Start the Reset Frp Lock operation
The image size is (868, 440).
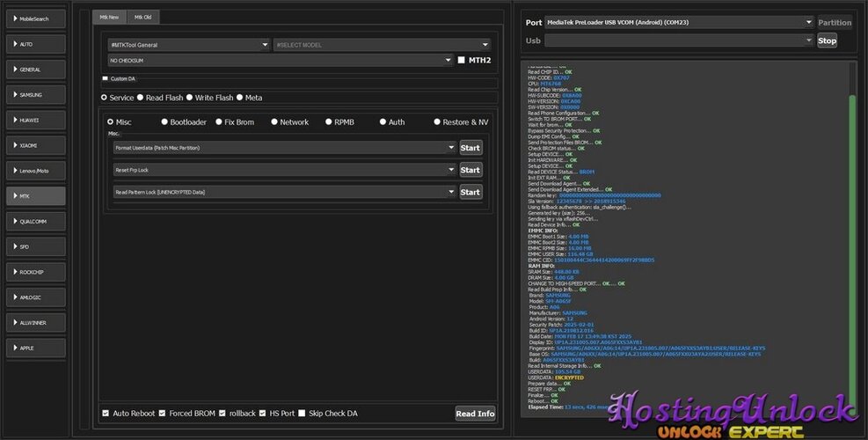[x=470, y=170]
